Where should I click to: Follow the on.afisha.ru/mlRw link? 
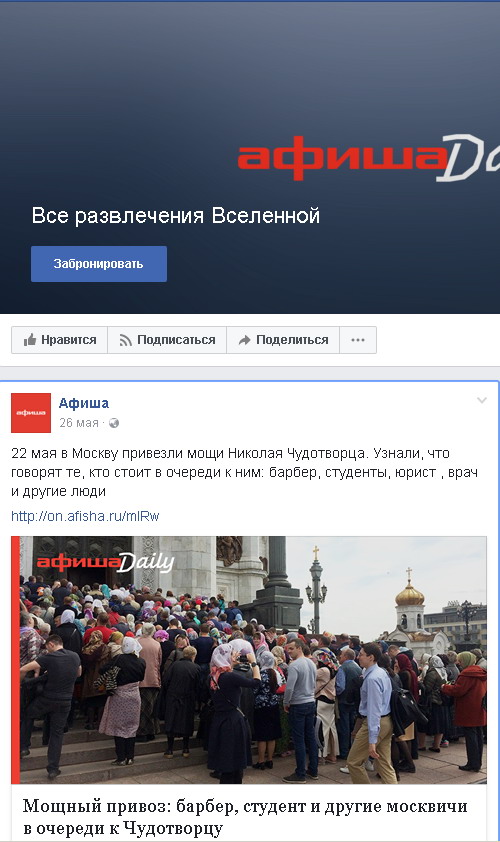click(x=85, y=516)
